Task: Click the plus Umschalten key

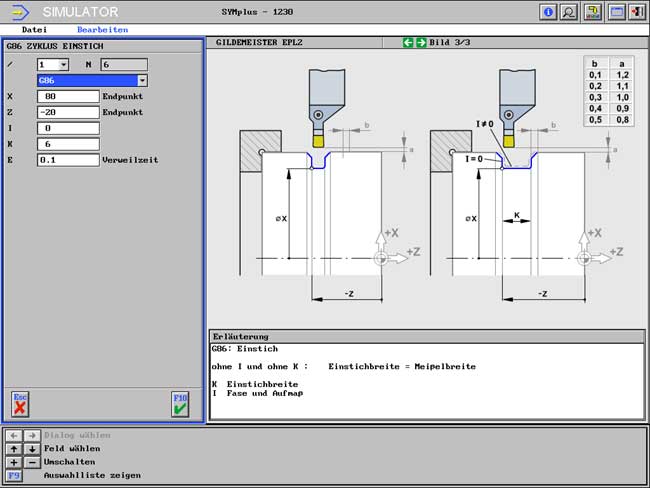Action: (x=13, y=462)
